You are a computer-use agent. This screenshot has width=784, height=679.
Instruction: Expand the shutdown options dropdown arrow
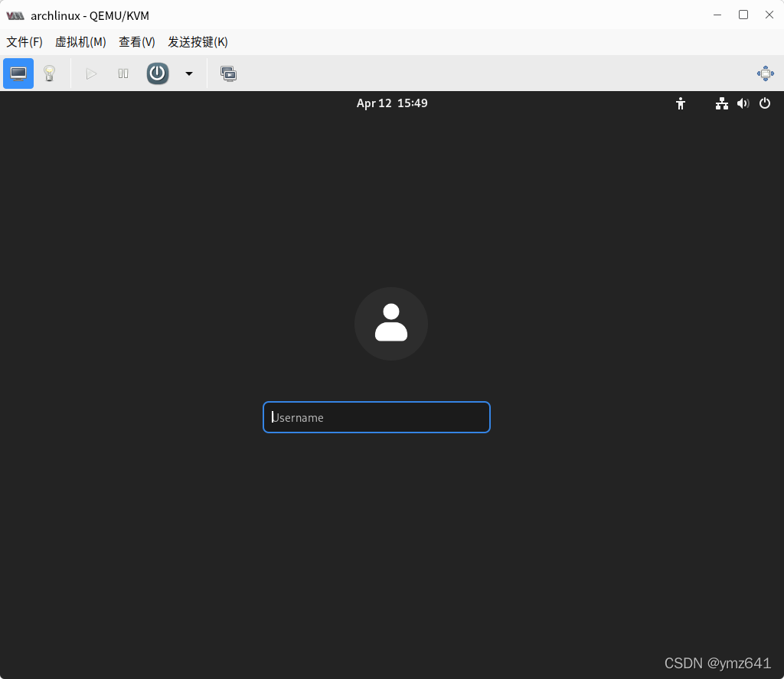pos(189,74)
